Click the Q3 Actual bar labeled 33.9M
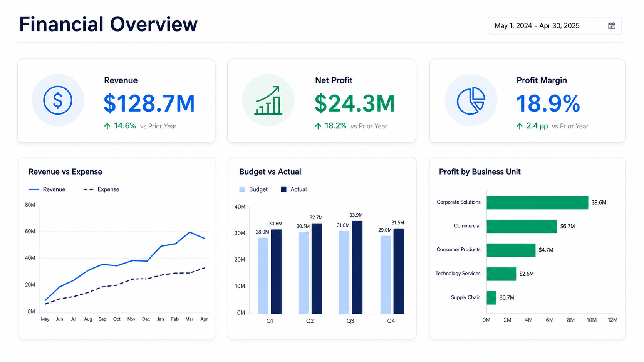Image resolution: width=644 pixels, height=362 pixels. coord(357,267)
